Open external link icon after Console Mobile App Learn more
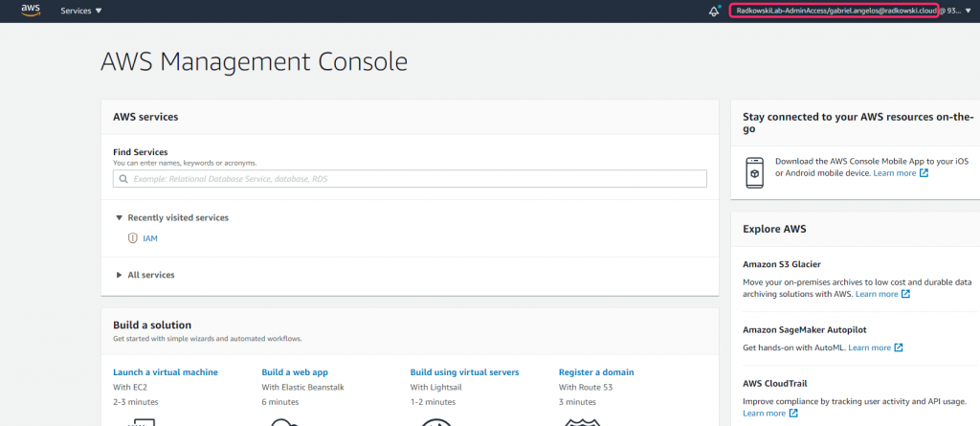 click(x=924, y=173)
